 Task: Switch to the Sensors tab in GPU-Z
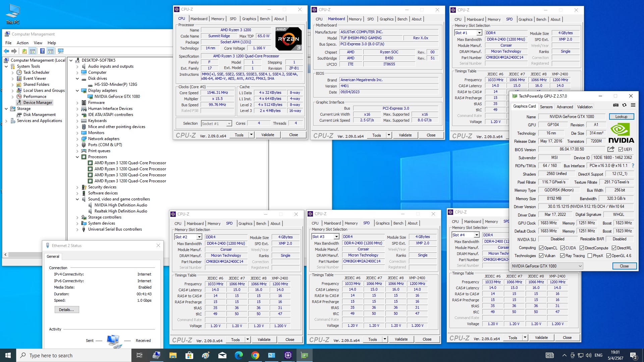coord(546,107)
